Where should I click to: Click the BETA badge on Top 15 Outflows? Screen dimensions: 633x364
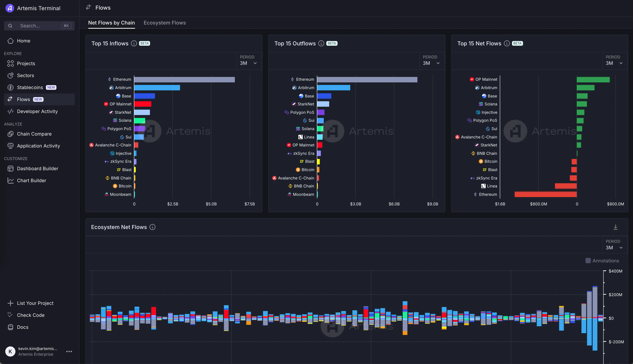332,44
